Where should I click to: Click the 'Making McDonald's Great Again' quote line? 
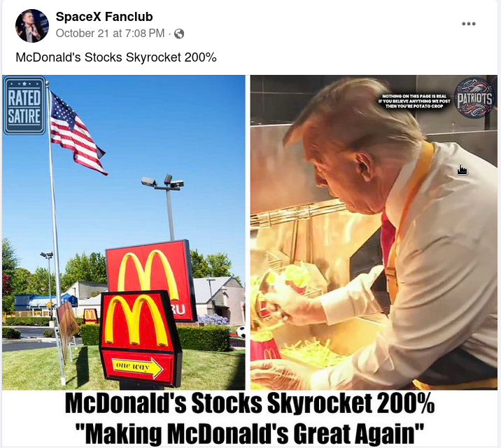click(250, 433)
